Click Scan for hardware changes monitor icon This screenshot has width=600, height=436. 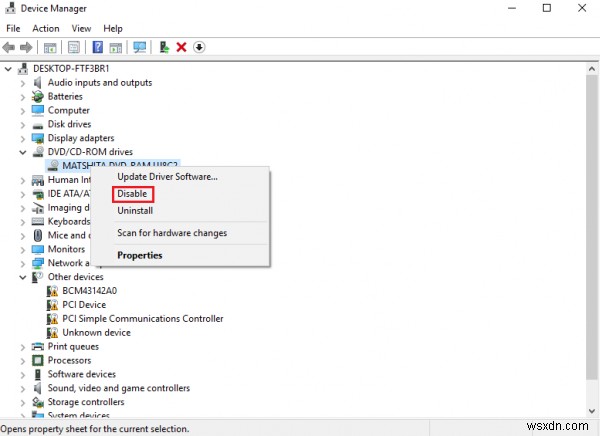[140, 47]
